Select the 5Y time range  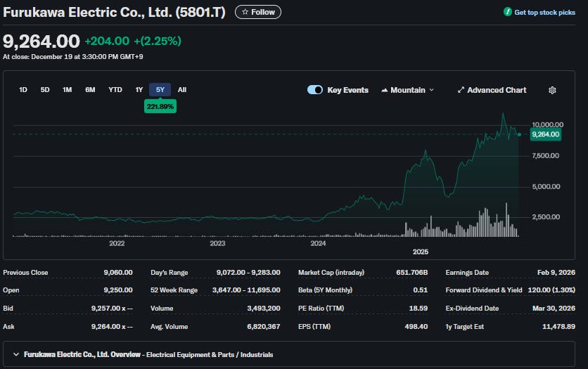click(160, 90)
